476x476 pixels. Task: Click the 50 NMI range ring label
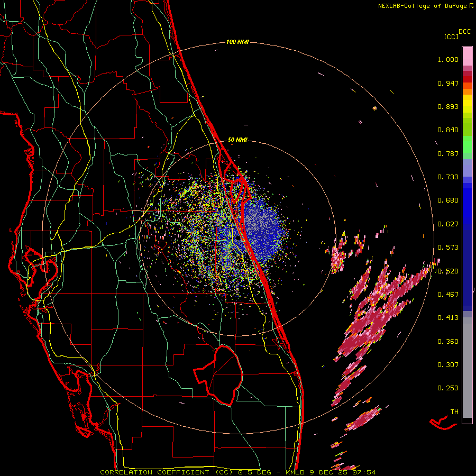237,140
